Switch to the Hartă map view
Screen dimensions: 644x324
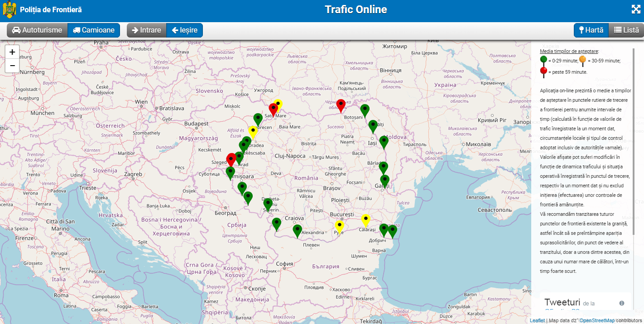point(591,30)
